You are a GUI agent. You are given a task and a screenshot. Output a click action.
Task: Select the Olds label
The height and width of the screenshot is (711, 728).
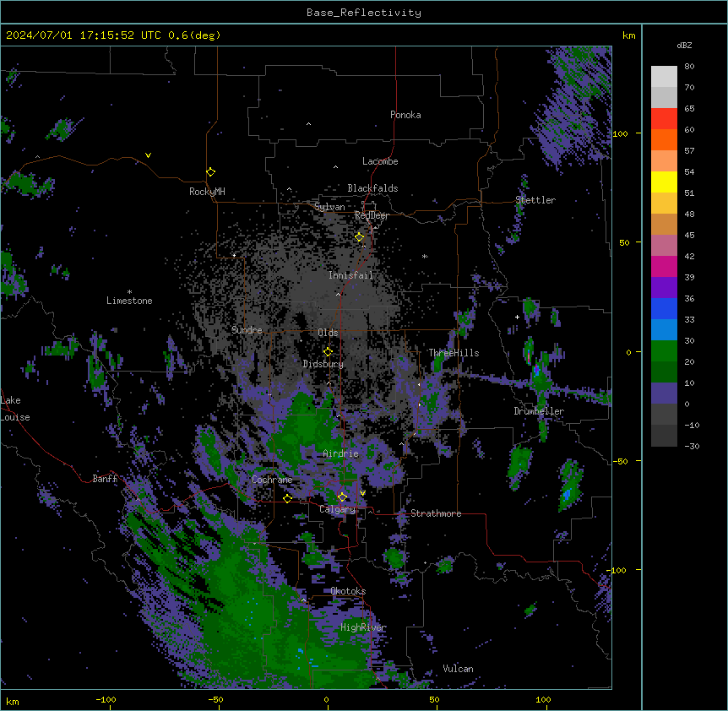[328, 333]
